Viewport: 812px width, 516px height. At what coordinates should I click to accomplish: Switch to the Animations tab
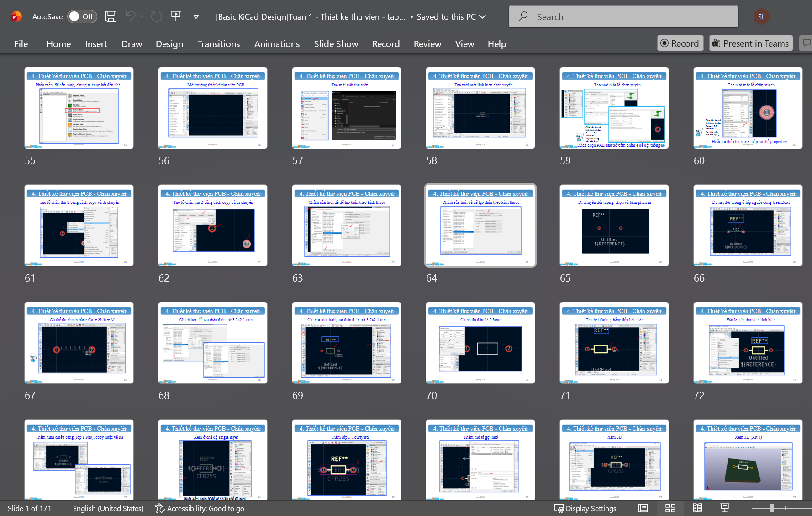pyautogui.click(x=277, y=44)
